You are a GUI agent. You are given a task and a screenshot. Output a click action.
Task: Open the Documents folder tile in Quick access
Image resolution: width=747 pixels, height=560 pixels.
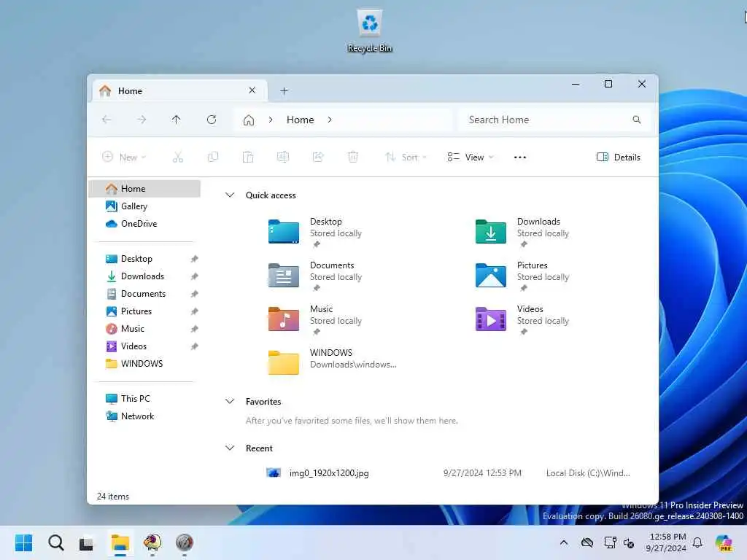[x=315, y=276]
